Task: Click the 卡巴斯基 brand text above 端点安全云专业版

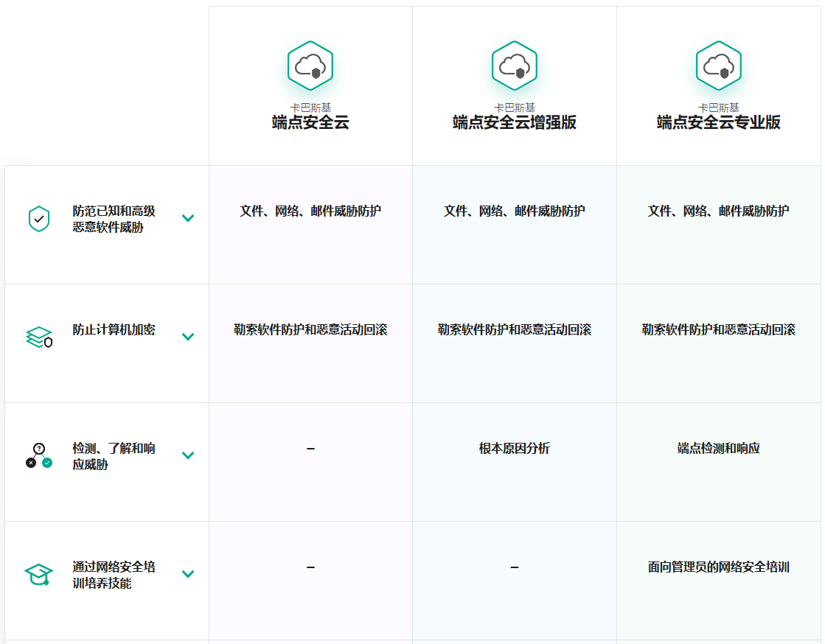Action: 719,108
